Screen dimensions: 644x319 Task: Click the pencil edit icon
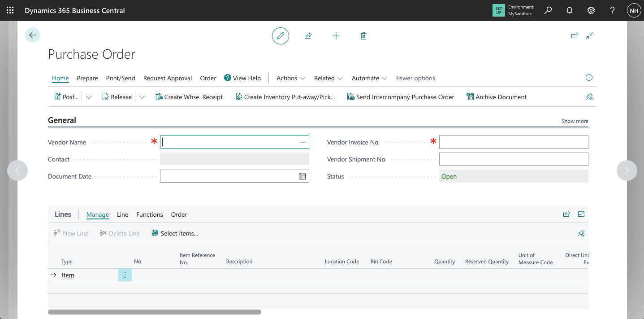[281, 36]
